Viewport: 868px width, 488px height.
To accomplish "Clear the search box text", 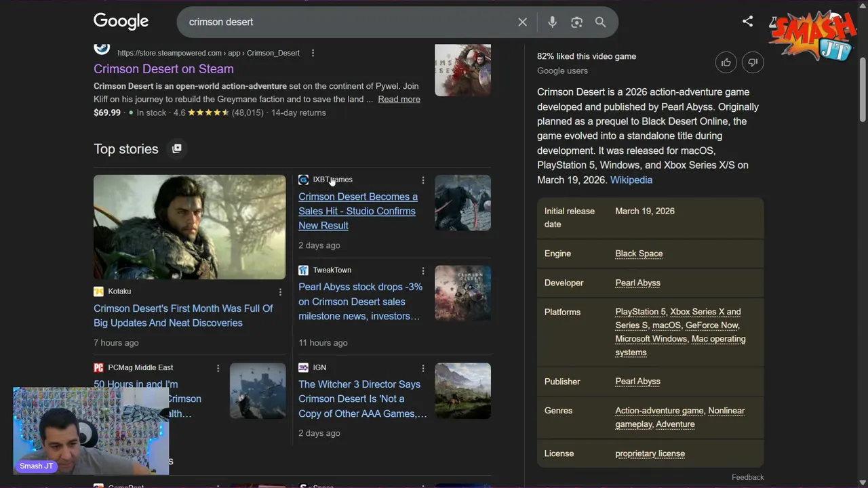I will pyautogui.click(x=522, y=22).
